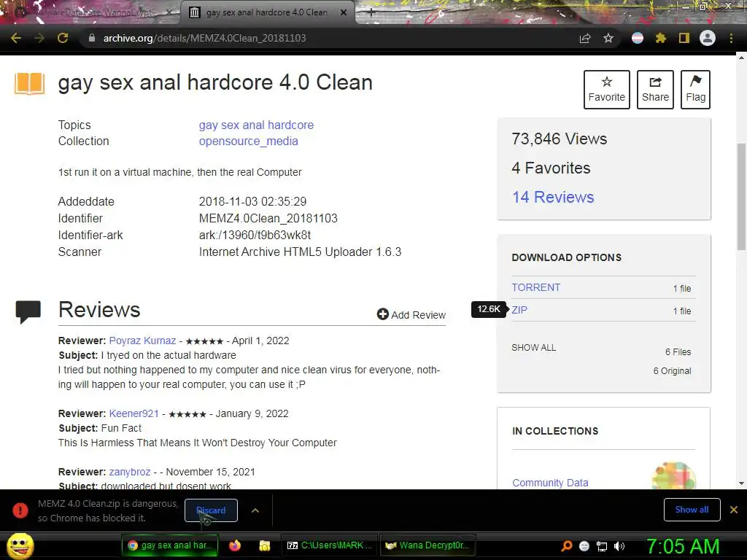Screen dimensions: 747x560
Task: Click the Share button
Action: tap(655, 90)
